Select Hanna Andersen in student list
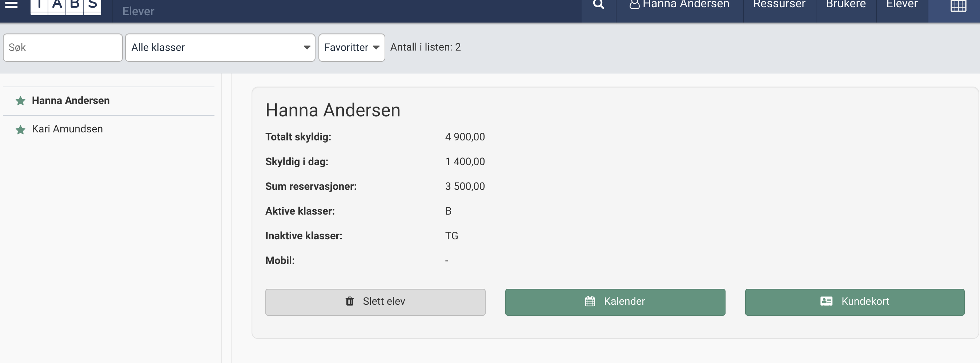980x363 pixels. pyautogui.click(x=109, y=101)
